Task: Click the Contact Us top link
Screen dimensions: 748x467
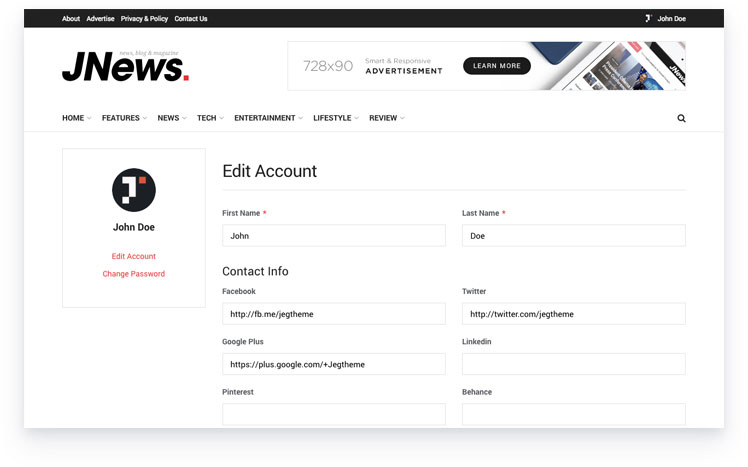Action: pos(191,18)
